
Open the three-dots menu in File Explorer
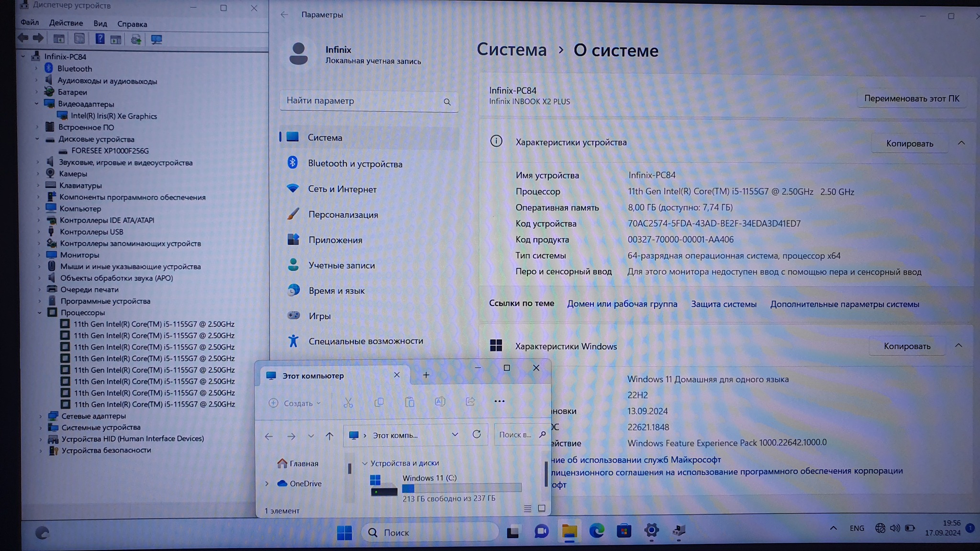(x=499, y=402)
